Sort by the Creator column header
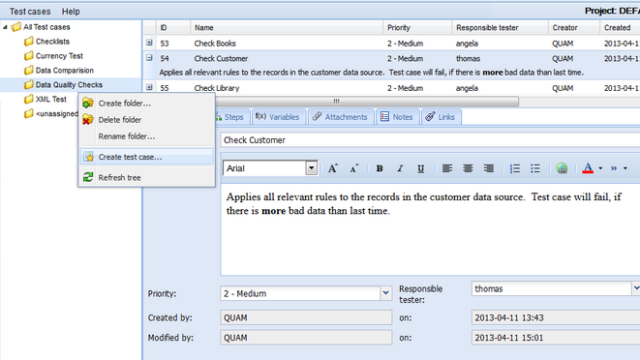The image size is (640, 360). click(574, 28)
